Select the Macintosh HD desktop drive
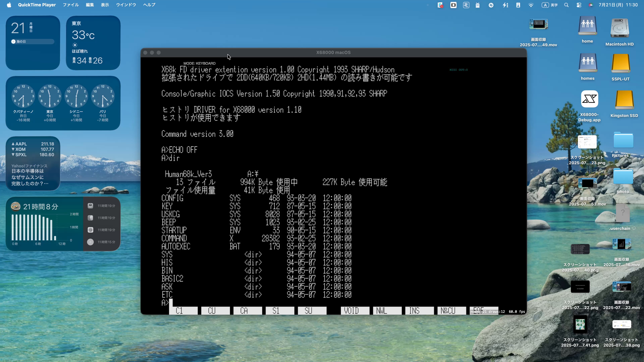The image size is (644, 362). coord(620,28)
